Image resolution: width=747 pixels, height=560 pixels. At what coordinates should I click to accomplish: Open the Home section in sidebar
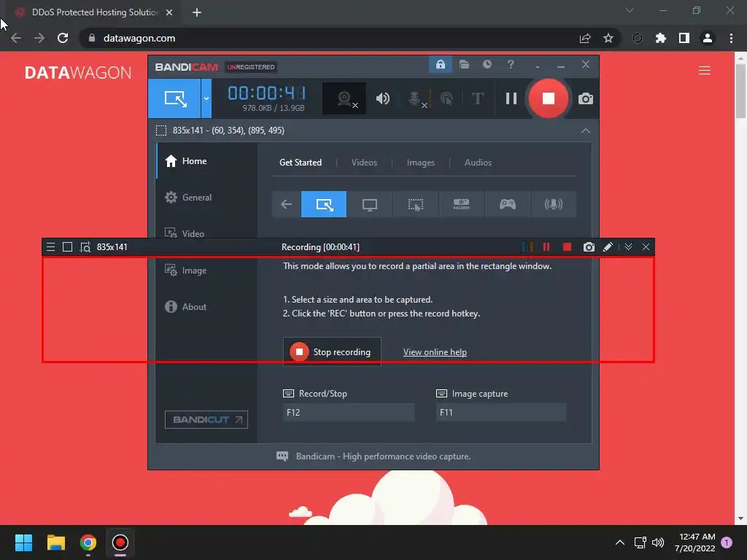207,161
